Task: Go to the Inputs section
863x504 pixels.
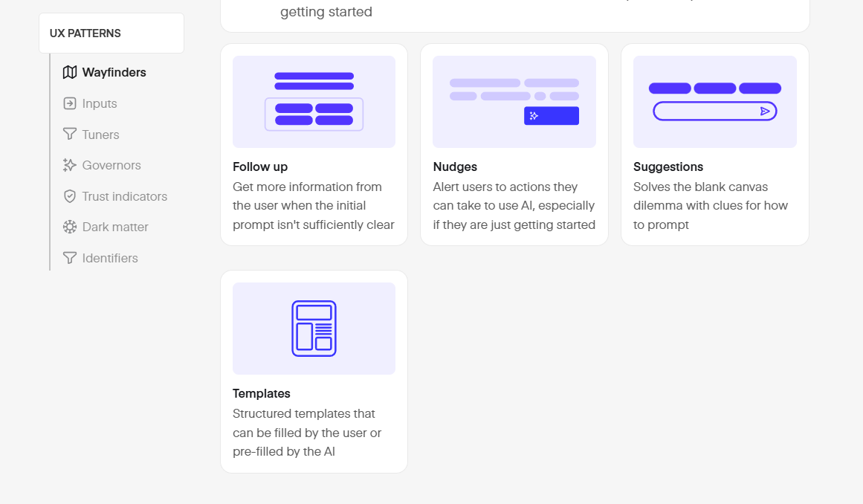Action: pyautogui.click(x=100, y=103)
